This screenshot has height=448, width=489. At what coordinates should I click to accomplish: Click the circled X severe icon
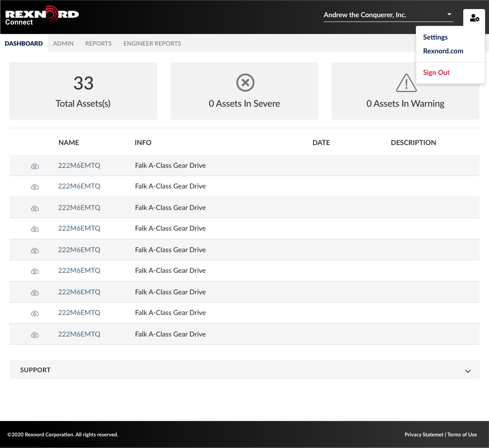click(x=245, y=83)
